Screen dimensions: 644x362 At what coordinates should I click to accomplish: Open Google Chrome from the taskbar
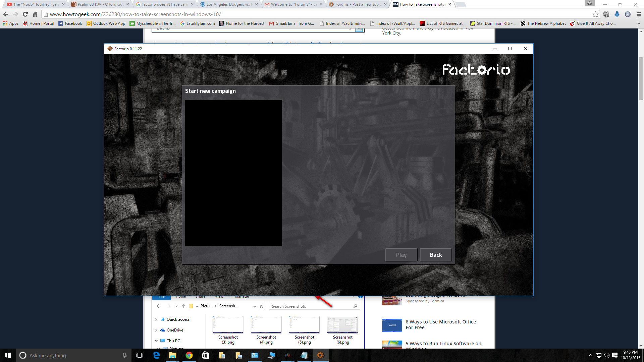(x=189, y=355)
